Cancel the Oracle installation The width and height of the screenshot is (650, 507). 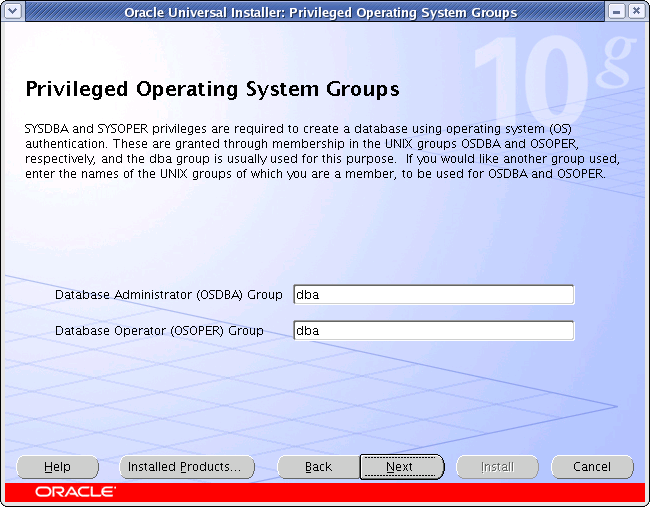592,467
